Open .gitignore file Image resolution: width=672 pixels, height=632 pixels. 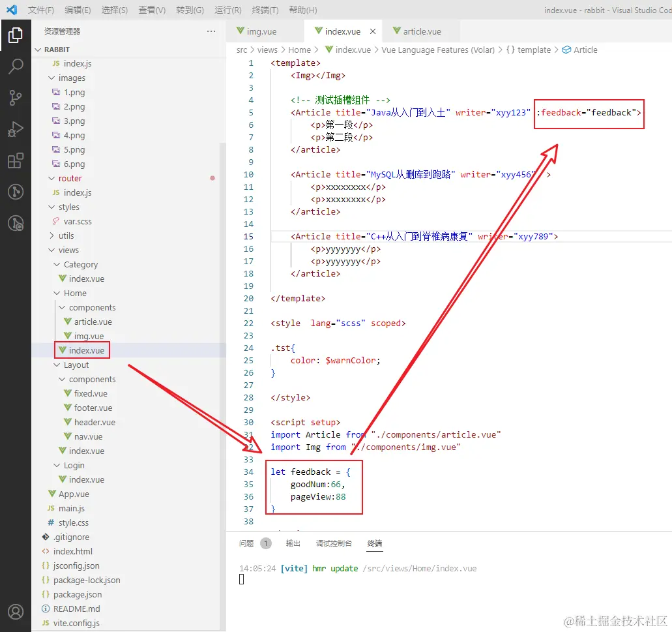71,537
